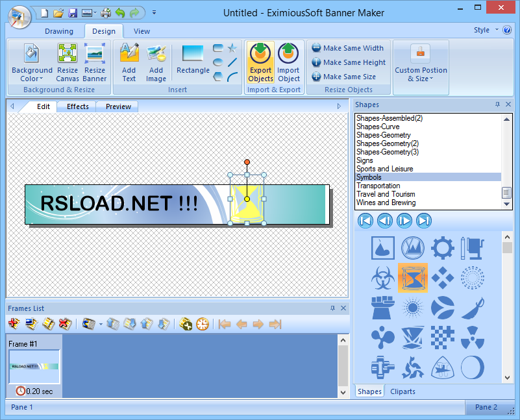Image resolution: width=520 pixels, height=420 pixels.
Task: Click yellow adjust handle on hourglass shape
Action: [x=247, y=199]
